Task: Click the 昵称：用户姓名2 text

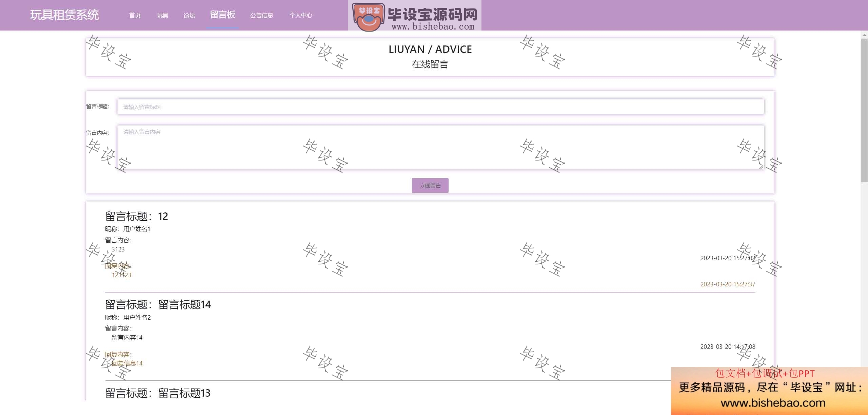Action: tap(128, 318)
